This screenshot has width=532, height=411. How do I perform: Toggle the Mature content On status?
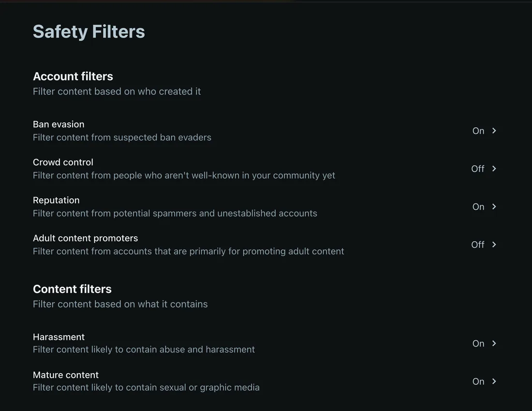click(x=478, y=381)
